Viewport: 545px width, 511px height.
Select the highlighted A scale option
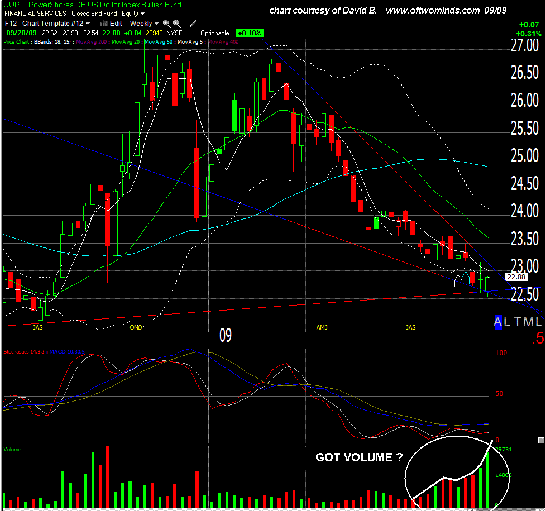pyautogui.click(x=498, y=322)
